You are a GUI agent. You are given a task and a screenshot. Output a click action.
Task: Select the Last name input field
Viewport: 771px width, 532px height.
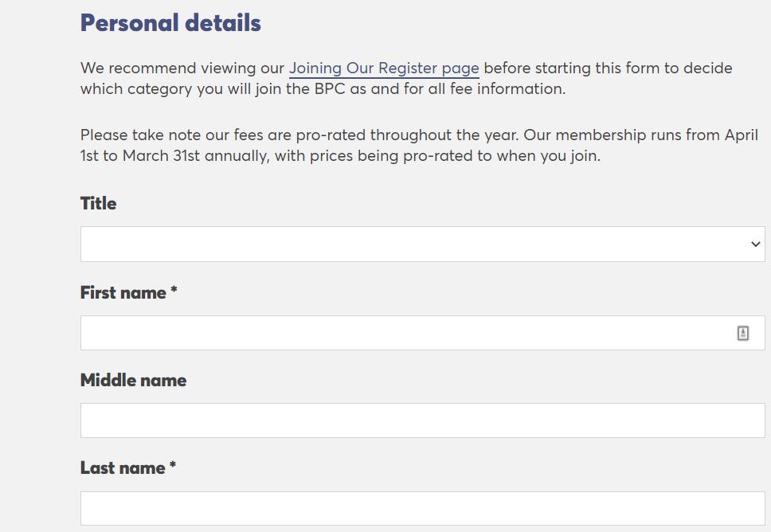click(422, 508)
